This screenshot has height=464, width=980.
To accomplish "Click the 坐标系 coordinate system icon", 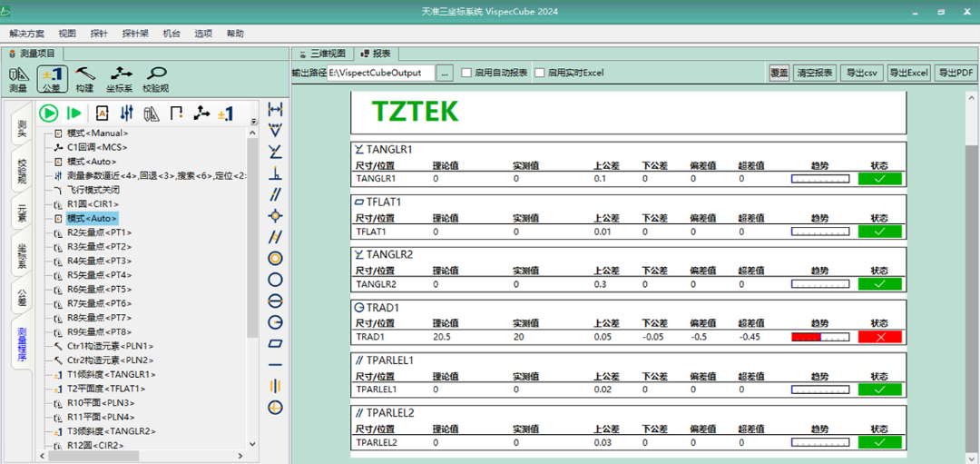I will [119, 79].
